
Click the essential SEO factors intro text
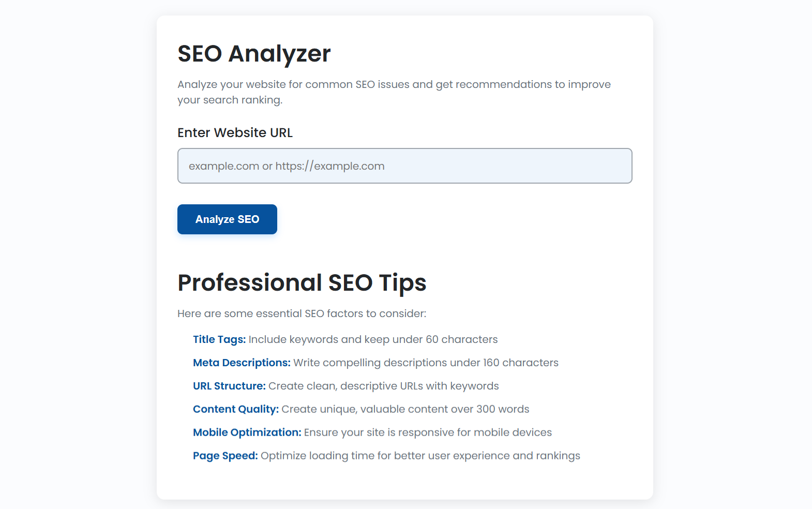302,313
